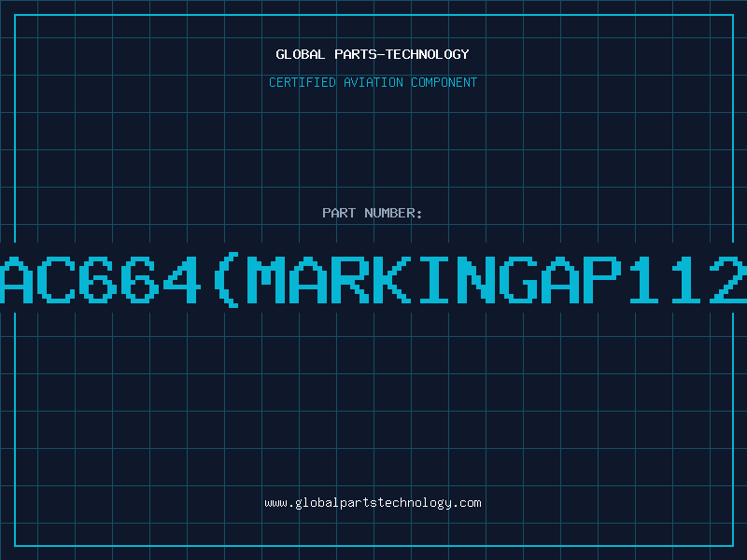Viewport: 747px width, 560px height.
Task: Click the PART NUMBER: label
Action: (373, 213)
